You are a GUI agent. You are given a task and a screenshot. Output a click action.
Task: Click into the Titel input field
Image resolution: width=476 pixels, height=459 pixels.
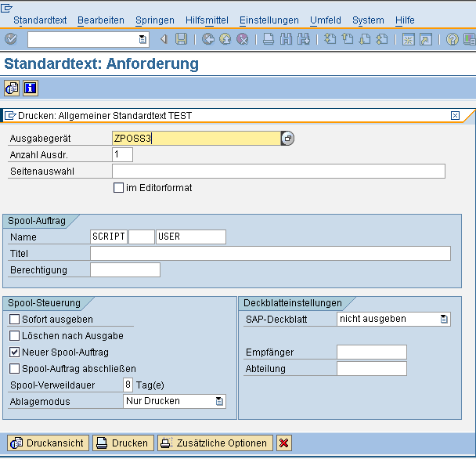270,254
